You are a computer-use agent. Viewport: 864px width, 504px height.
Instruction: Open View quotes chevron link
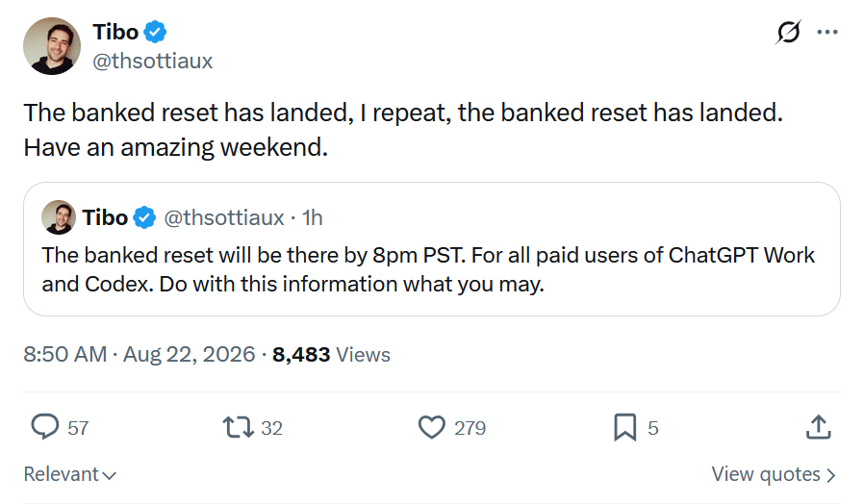(774, 474)
